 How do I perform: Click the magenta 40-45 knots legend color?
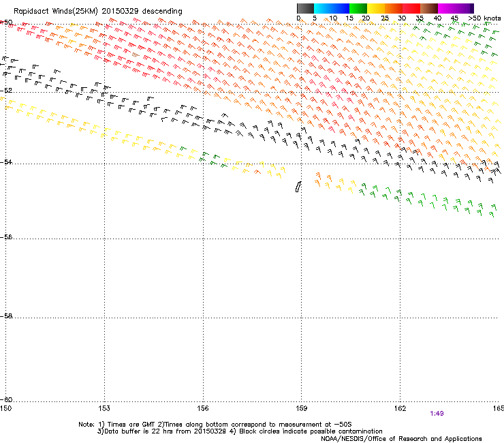[x=447, y=8]
